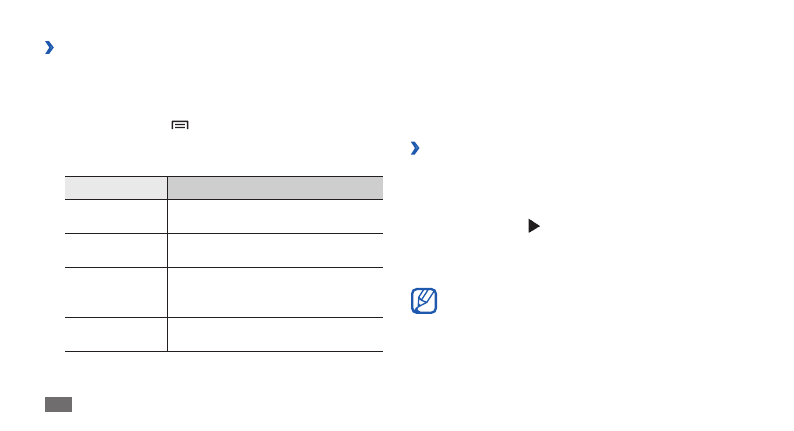Screen dimensions: 794x431
Task: Click the first row's narrow left cell
Action: (116, 216)
